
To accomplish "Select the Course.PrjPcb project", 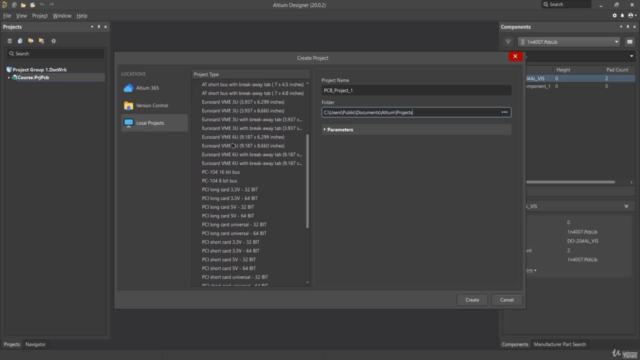I will [x=33, y=78].
